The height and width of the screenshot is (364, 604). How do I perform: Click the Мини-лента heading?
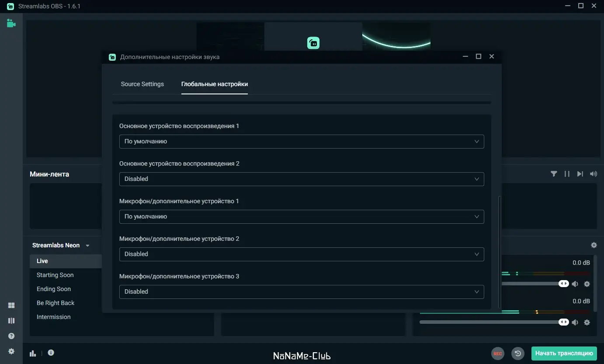[x=49, y=174]
